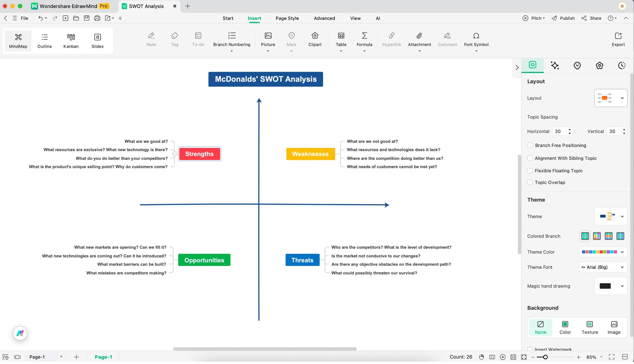
Task: Toggle fullscreen icon in status bar
Action: click(x=612, y=357)
